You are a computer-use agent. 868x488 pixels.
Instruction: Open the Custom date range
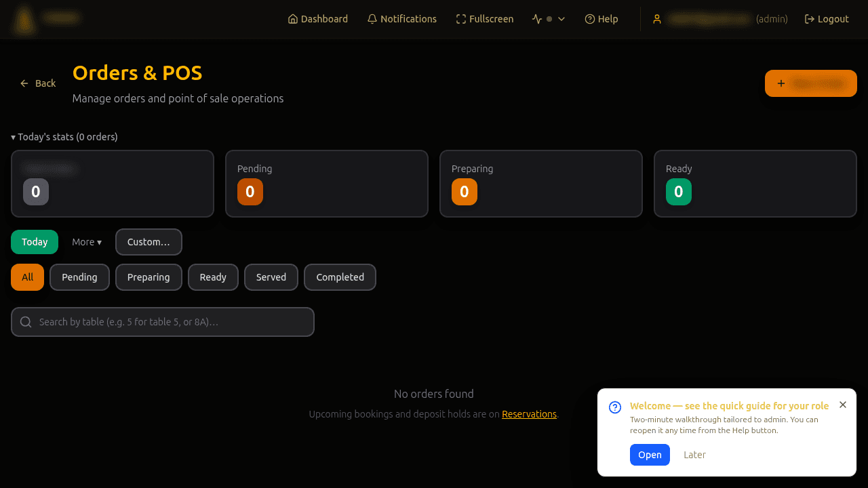coord(149,242)
